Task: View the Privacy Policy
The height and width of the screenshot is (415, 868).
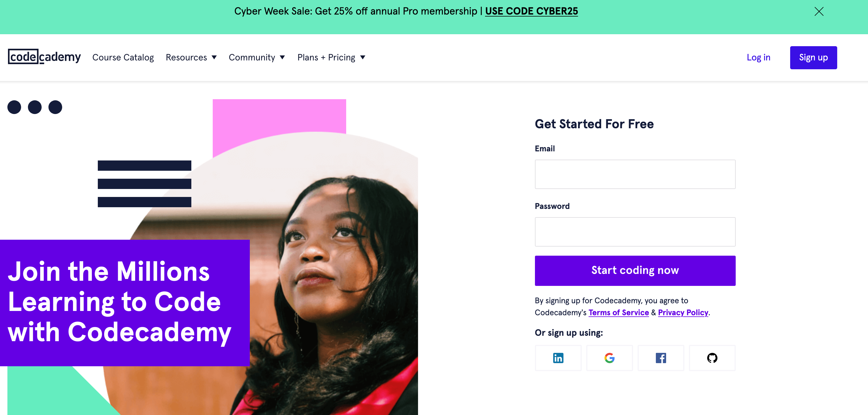Action: pyautogui.click(x=683, y=313)
